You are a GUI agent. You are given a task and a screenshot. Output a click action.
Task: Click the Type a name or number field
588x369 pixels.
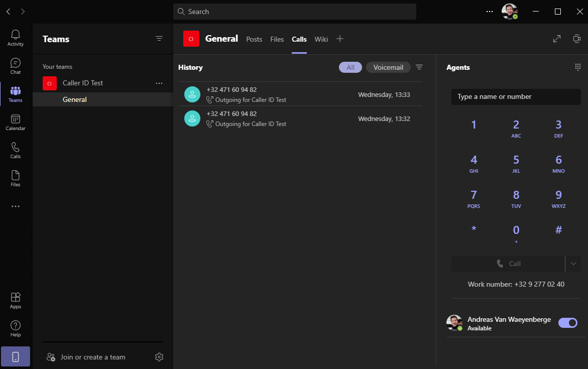516,97
